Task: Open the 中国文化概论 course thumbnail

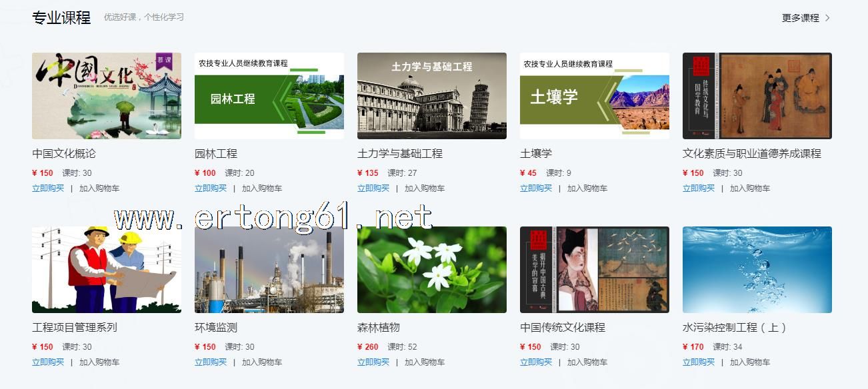Action: pos(107,96)
